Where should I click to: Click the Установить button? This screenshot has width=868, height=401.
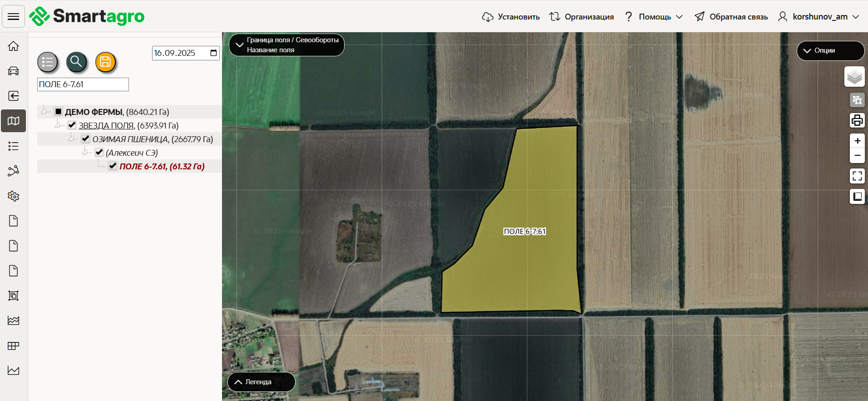511,17
